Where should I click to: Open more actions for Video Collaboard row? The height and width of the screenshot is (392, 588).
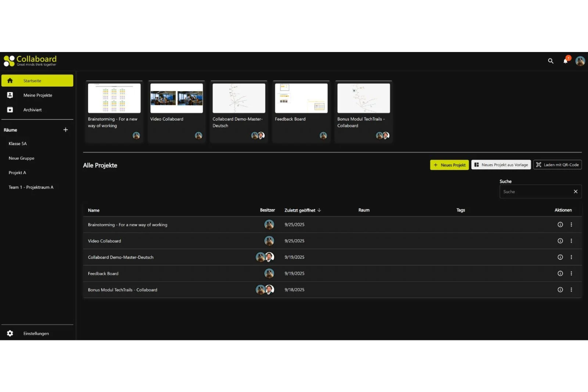571,241
